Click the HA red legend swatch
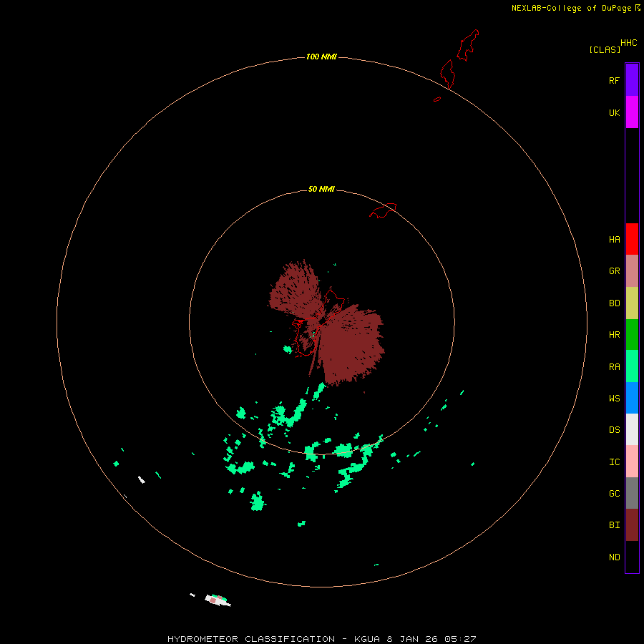 [x=632, y=239]
